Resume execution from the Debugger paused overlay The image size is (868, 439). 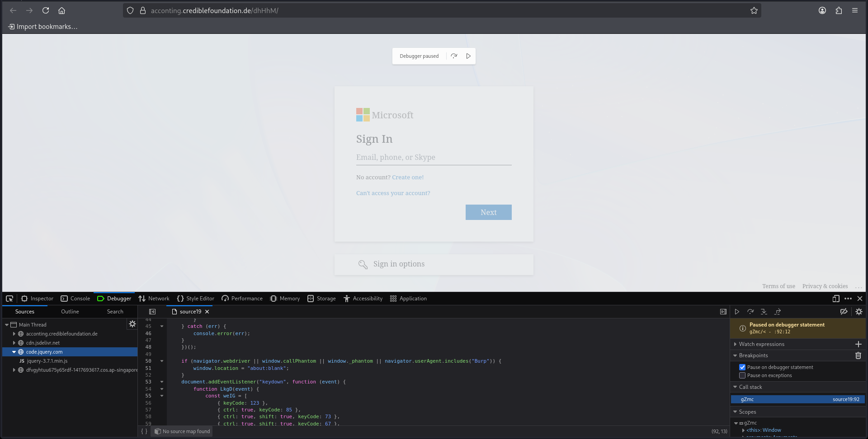[468, 56]
